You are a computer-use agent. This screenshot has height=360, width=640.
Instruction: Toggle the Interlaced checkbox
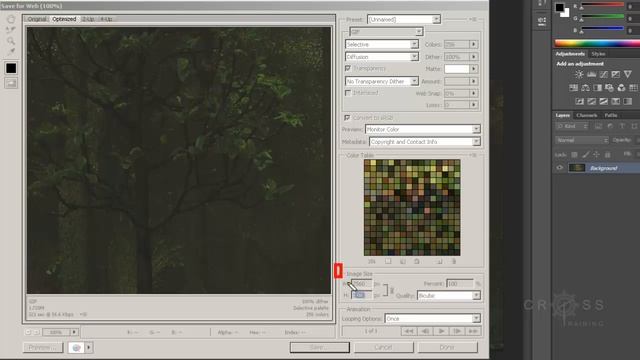[x=348, y=93]
